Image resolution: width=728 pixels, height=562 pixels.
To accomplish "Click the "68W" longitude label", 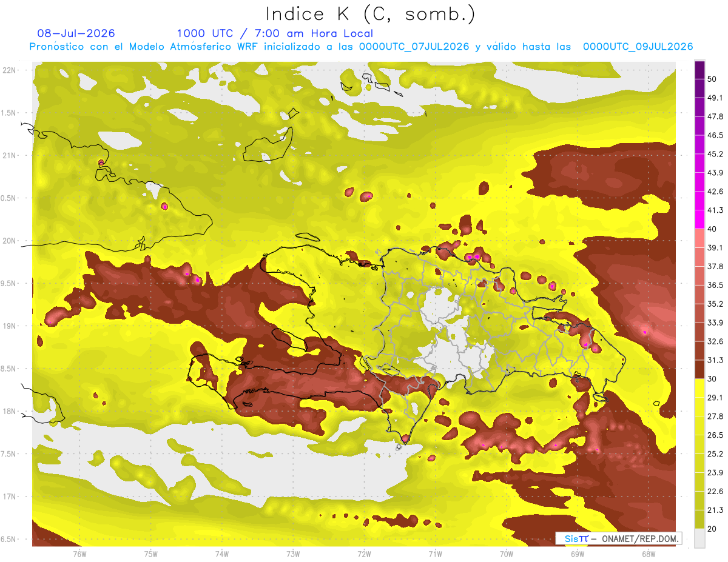I will tap(649, 554).
